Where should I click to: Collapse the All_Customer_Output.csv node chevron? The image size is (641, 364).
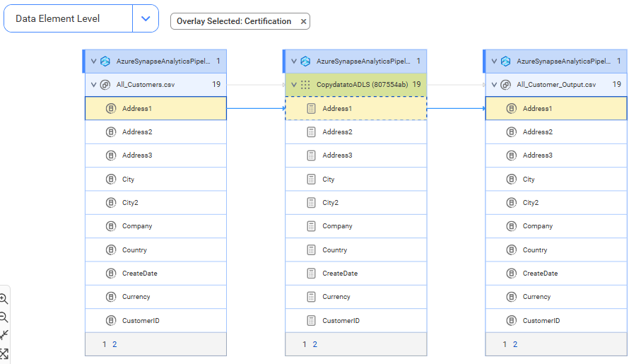coord(494,85)
